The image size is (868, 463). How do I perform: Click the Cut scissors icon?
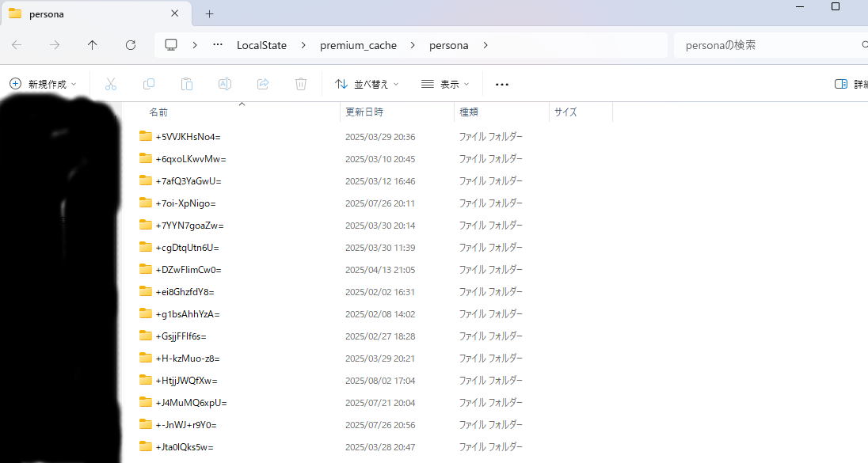pyautogui.click(x=111, y=84)
